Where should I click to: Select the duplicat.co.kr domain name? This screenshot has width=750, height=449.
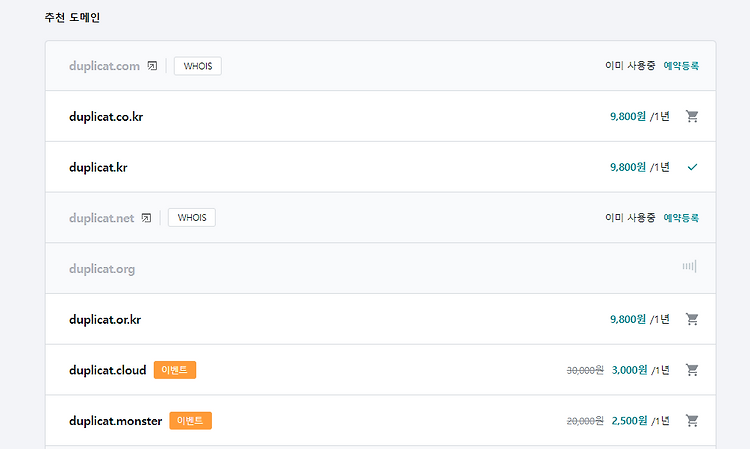106,117
